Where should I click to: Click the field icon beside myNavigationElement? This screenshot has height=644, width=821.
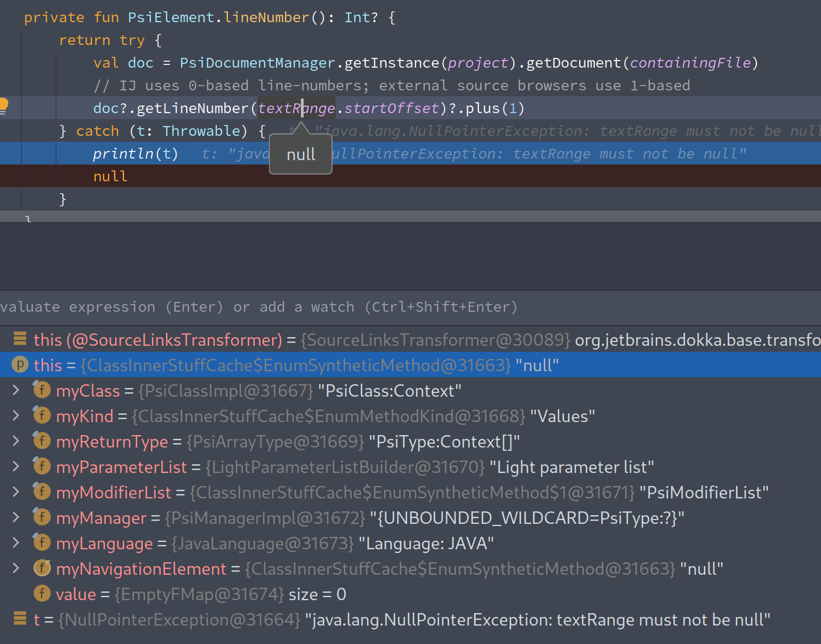coord(42,568)
